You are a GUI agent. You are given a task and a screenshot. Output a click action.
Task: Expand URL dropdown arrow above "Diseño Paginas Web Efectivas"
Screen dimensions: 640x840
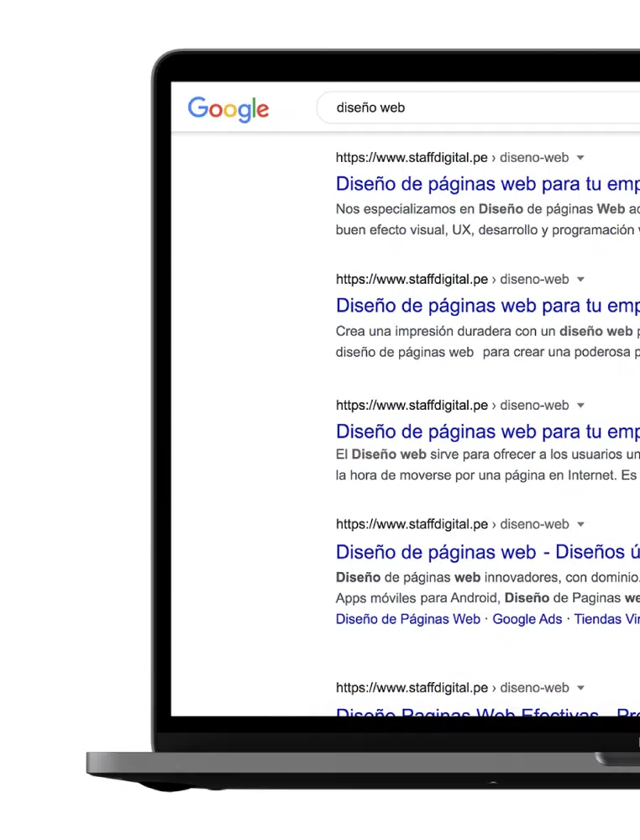coord(580,688)
